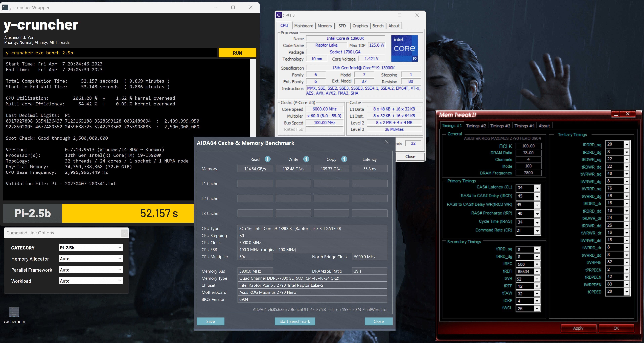This screenshot has height=343, width=644.
Task: Click Start Benchmark in AIDA64
Action: point(294,321)
